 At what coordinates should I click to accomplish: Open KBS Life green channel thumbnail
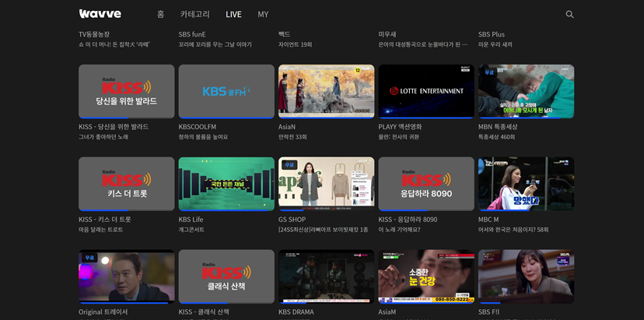pos(226,184)
